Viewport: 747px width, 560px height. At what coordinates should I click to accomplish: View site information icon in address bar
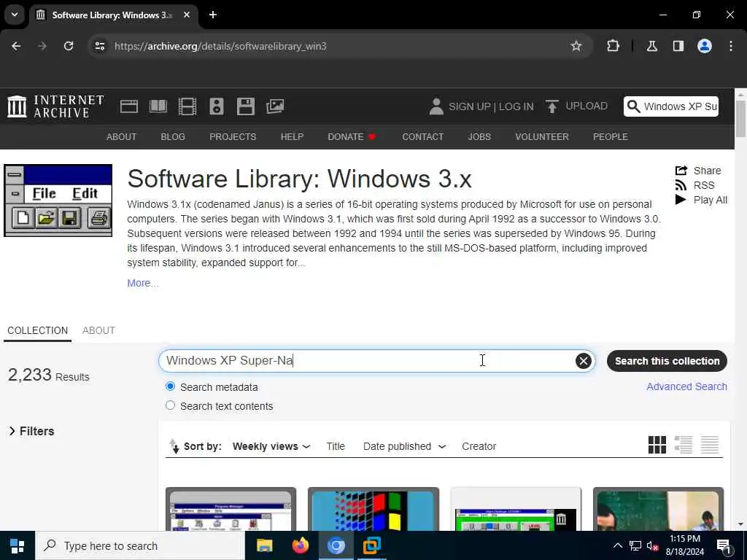point(99,46)
